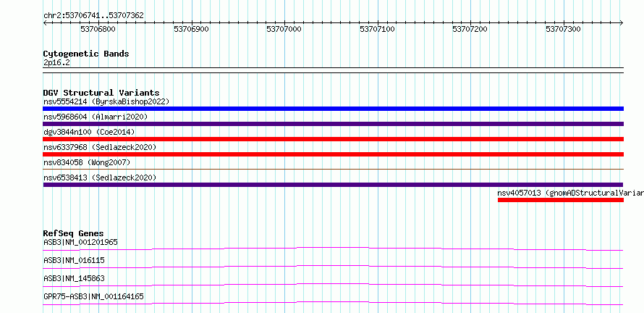Click dgv3844n100 (Coe2014) label
644x313 pixels.
(89, 132)
